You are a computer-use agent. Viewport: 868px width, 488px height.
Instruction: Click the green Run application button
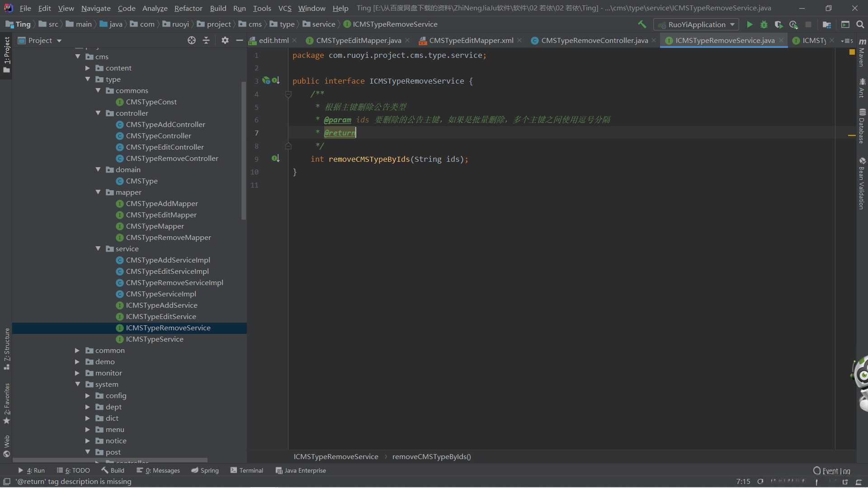point(750,24)
